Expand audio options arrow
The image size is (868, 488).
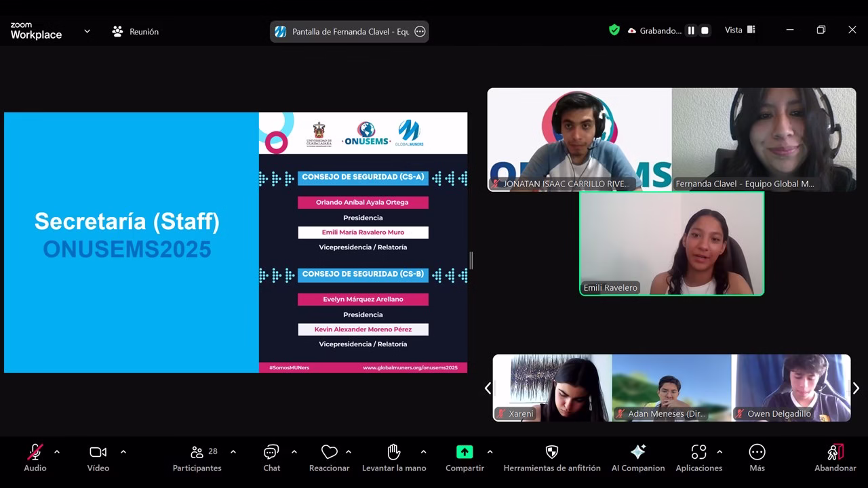57,452
